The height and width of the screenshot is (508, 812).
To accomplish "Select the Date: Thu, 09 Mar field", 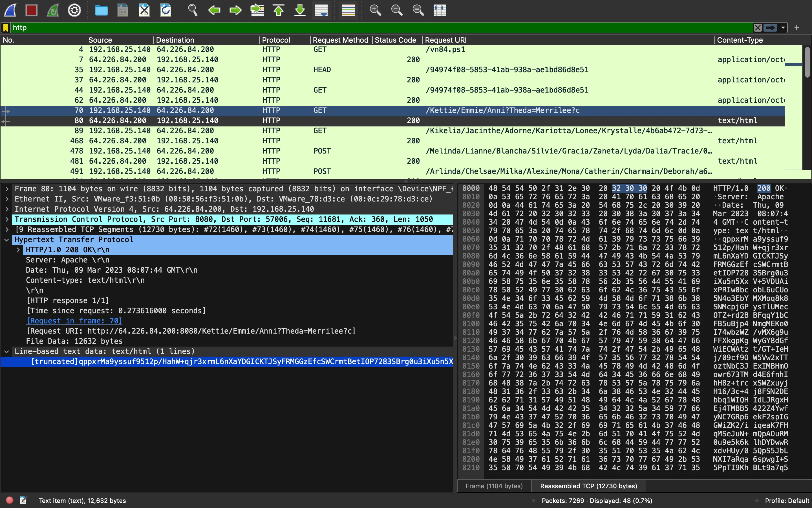I will [x=111, y=270].
